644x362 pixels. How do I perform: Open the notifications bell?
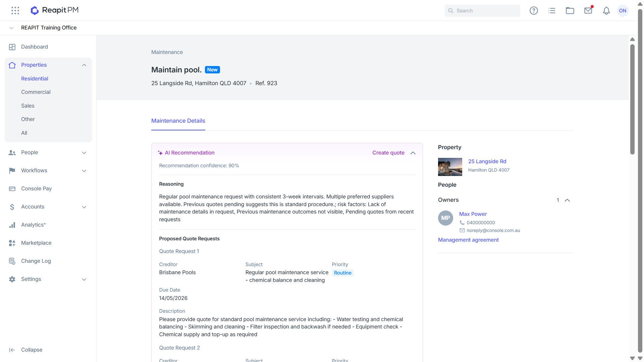(x=606, y=11)
